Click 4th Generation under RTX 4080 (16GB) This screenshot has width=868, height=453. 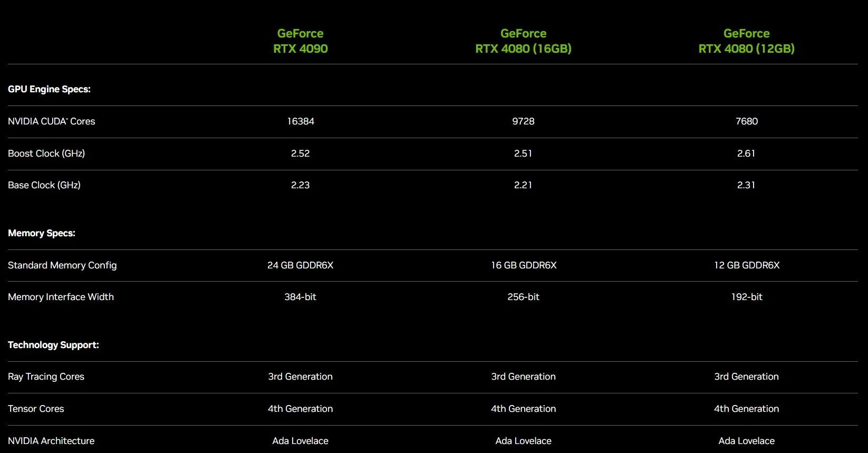[524, 409]
